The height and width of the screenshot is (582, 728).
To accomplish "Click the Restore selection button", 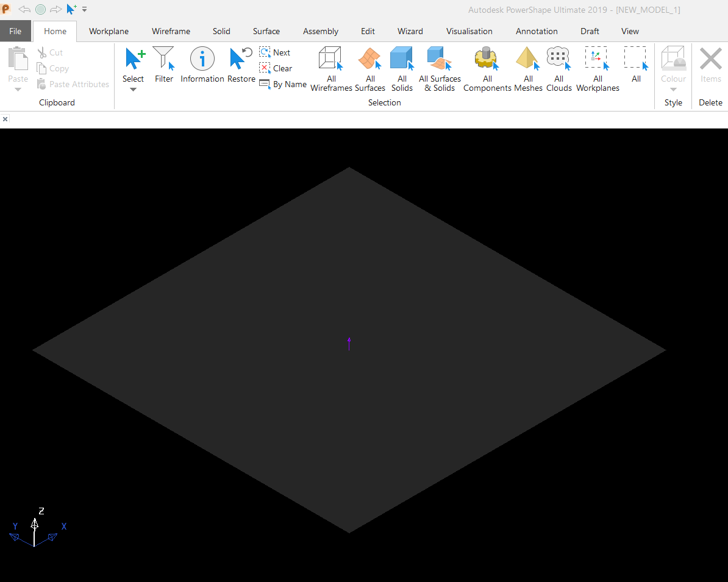I will pos(241,63).
